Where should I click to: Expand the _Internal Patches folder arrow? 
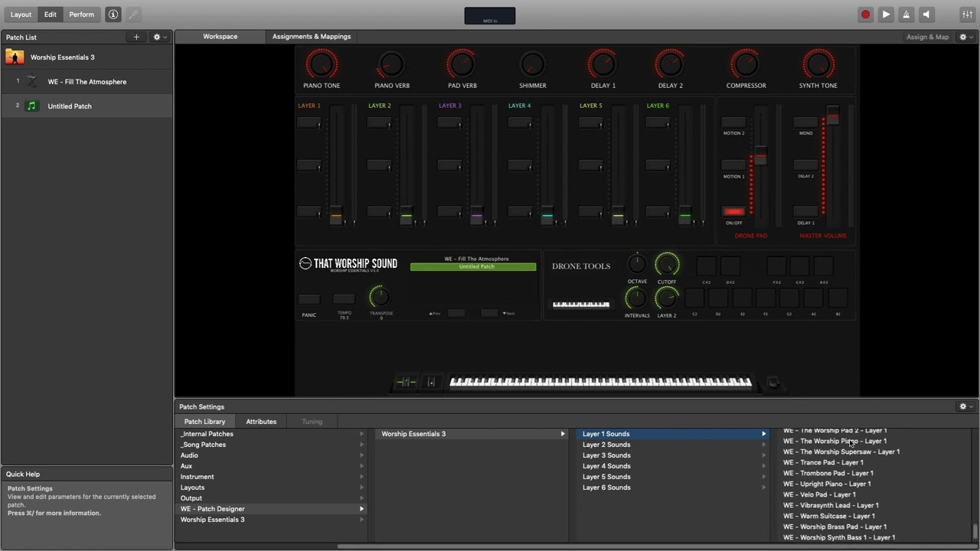[x=361, y=434]
